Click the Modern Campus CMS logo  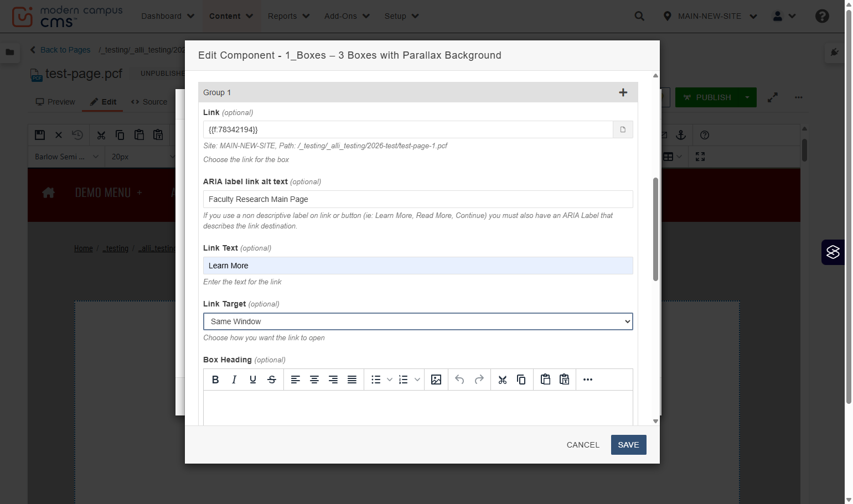tap(67, 17)
